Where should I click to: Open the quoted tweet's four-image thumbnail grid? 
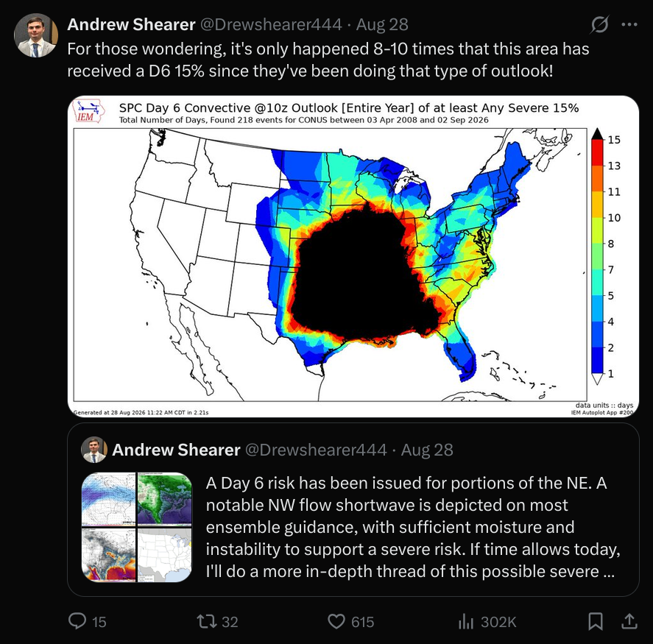137,527
